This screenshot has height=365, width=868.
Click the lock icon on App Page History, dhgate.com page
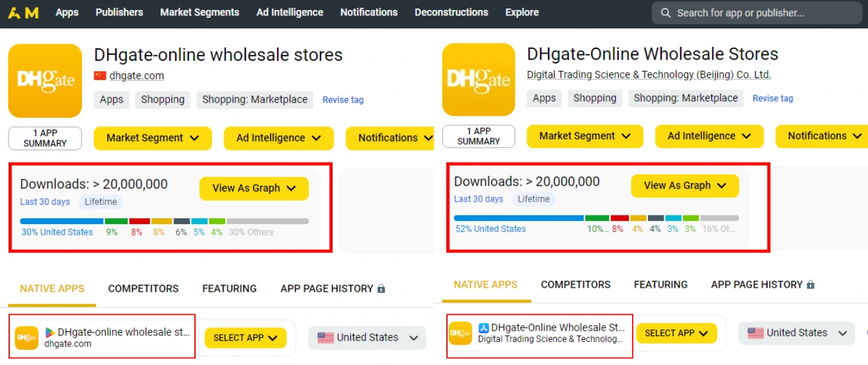point(381,289)
